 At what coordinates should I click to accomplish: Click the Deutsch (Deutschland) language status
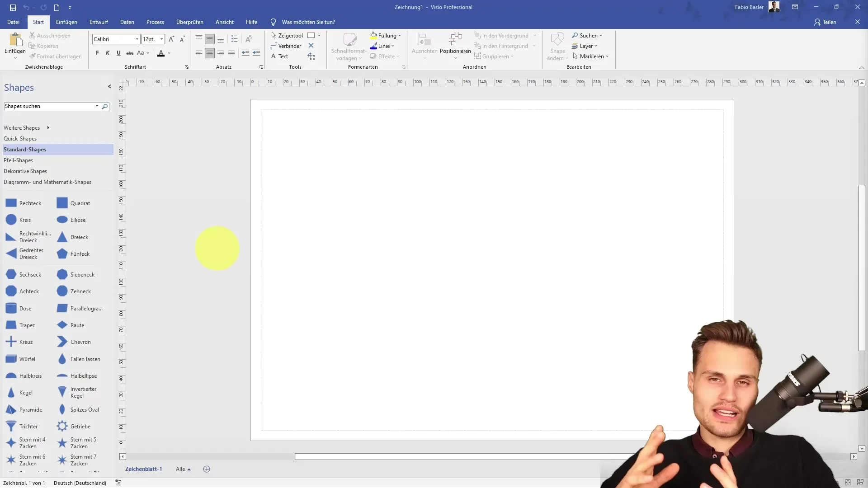80,483
